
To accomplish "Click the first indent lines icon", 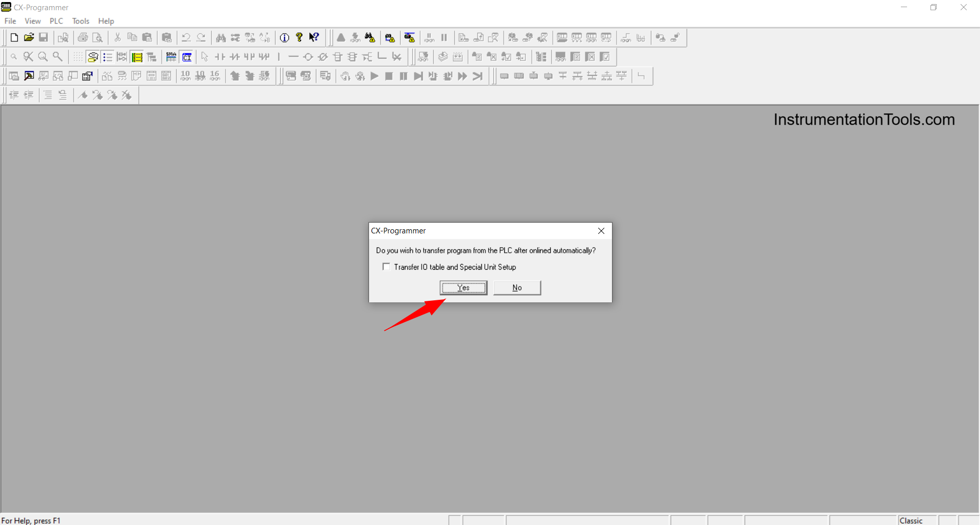I will tap(14, 95).
